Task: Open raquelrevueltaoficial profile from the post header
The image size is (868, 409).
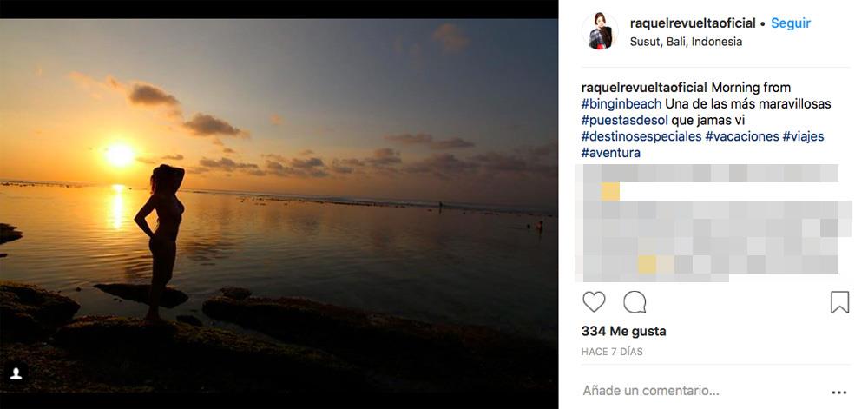Action: [693, 23]
